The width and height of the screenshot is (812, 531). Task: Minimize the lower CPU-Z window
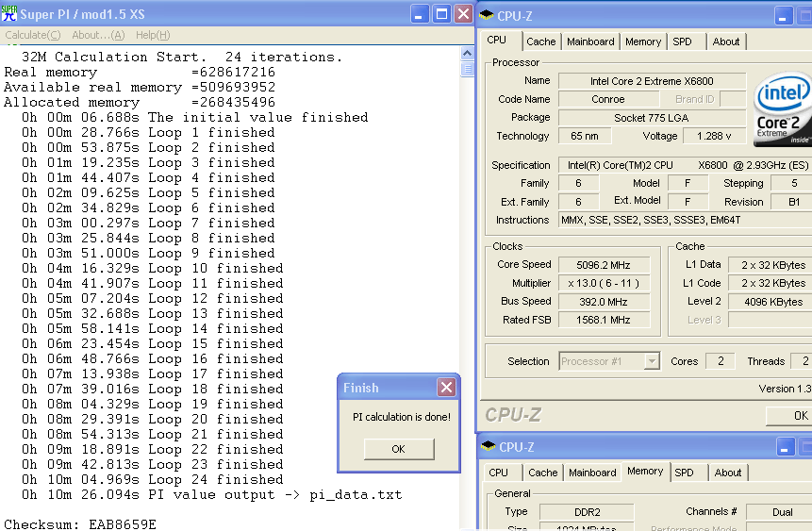[785, 446]
